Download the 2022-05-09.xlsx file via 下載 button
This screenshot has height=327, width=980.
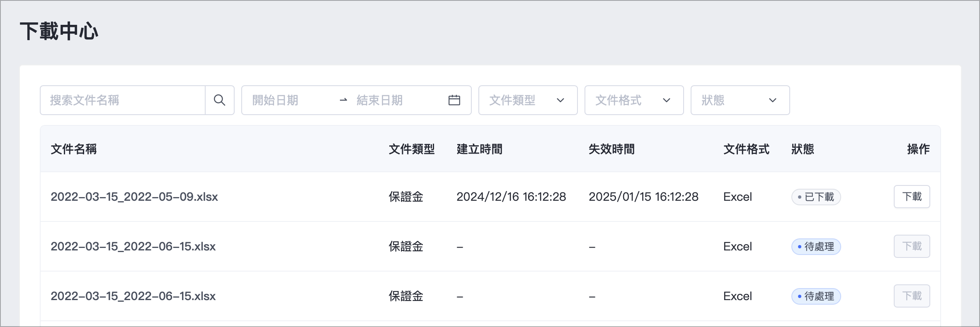click(912, 197)
